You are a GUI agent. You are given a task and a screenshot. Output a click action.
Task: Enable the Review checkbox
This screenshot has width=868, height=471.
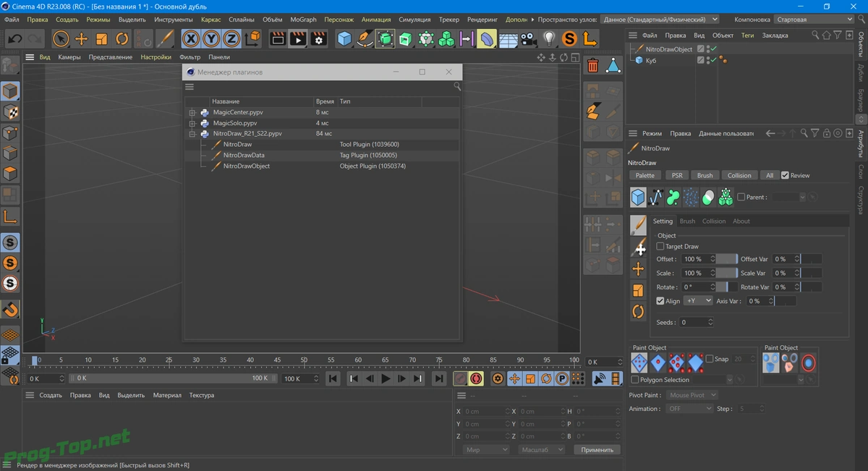click(x=785, y=175)
